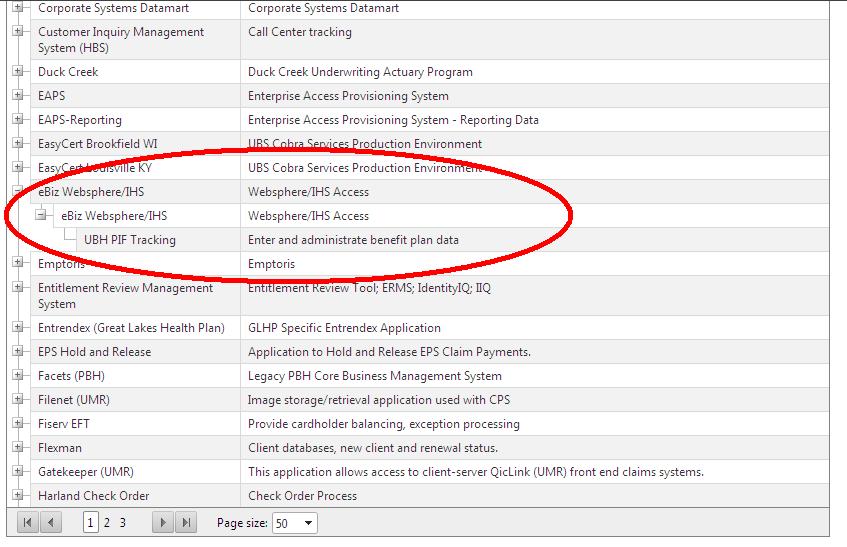Viewport: 847px width, 547px height.
Task: Click the Flexman name cell
Action: tap(135, 448)
